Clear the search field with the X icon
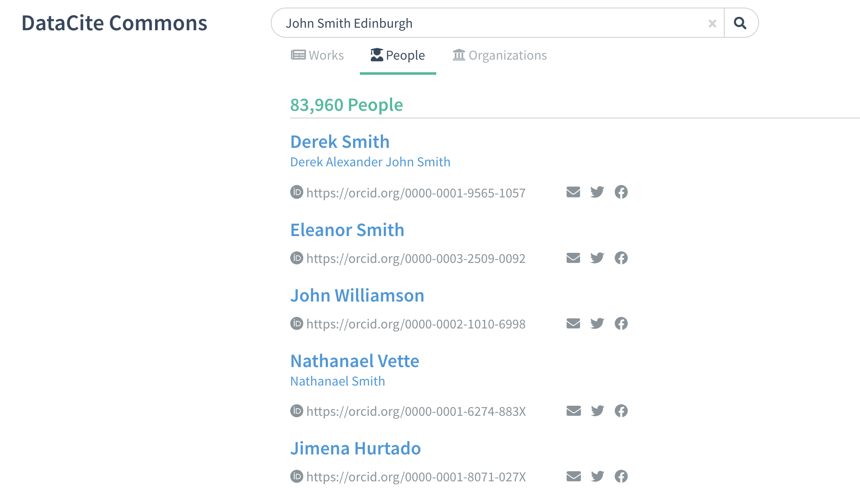The image size is (860, 504). (x=712, y=24)
